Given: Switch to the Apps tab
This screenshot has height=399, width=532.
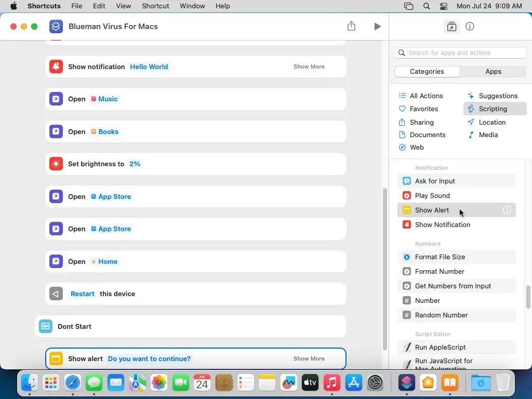Looking at the screenshot, I should 494,71.
